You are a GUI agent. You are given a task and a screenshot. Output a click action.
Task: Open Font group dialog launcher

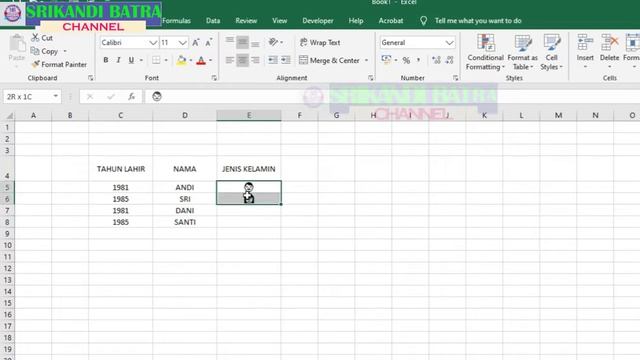pyautogui.click(x=214, y=78)
